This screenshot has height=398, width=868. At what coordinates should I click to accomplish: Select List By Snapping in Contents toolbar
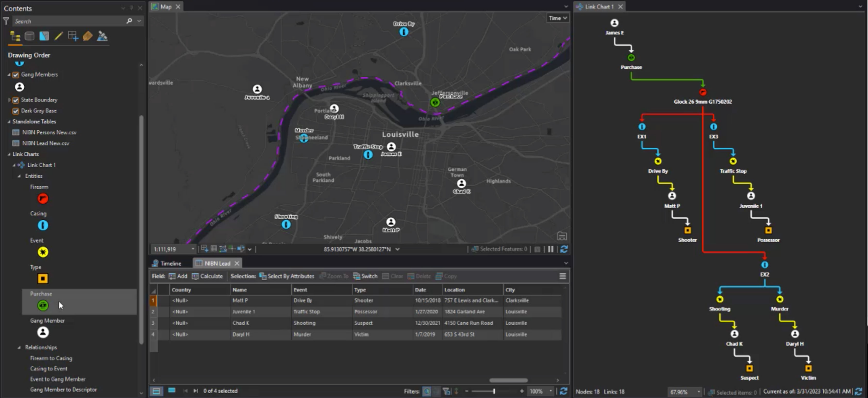[73, 36]
